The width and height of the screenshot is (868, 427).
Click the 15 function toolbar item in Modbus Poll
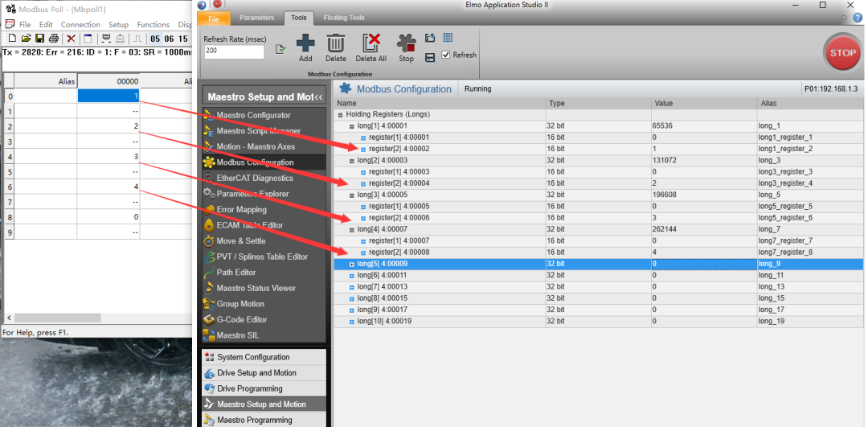click(x=182, y=39)
